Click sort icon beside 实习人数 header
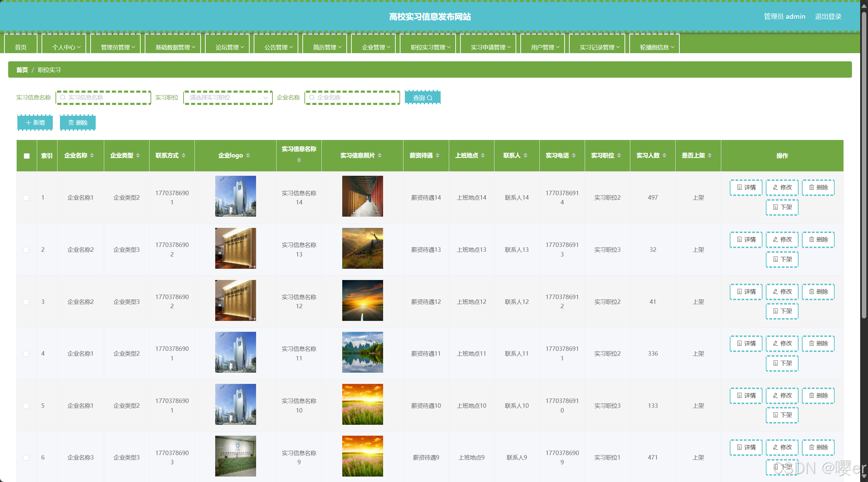The image size is (868, 482). (664, 155)
